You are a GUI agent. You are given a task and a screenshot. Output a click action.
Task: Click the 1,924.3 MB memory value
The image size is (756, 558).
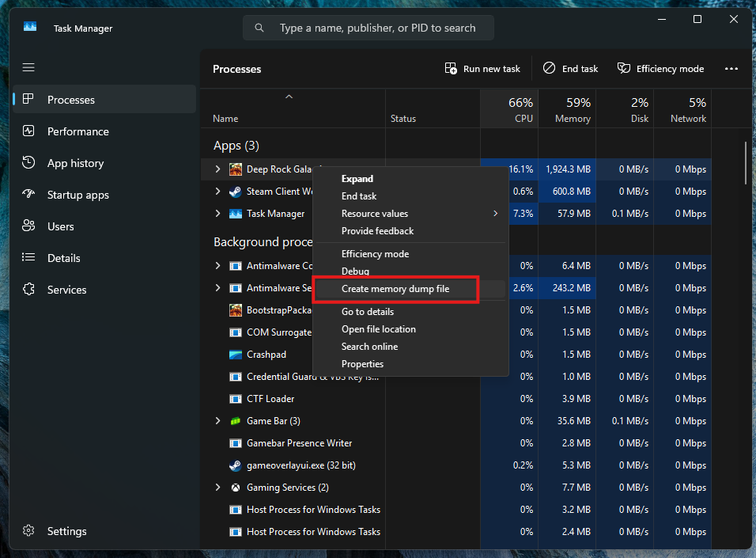pyautogui.click(x=568, y=169)
